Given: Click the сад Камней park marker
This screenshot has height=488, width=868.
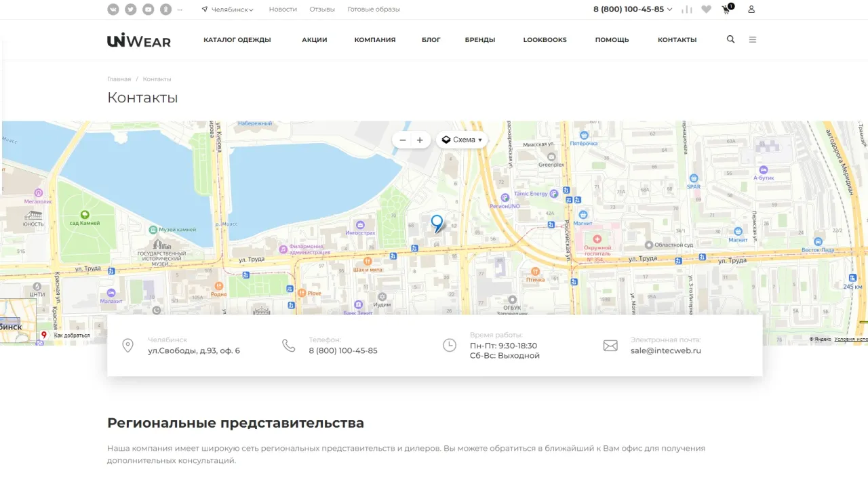Looking at the screenshot, I should 85,218.
